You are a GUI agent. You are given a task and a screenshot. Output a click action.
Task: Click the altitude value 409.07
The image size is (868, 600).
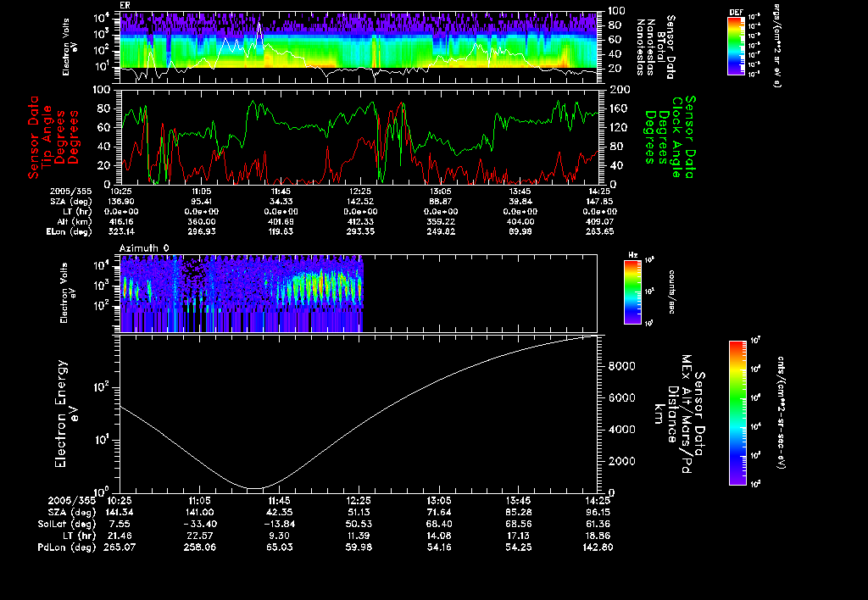tap(599, 221)
